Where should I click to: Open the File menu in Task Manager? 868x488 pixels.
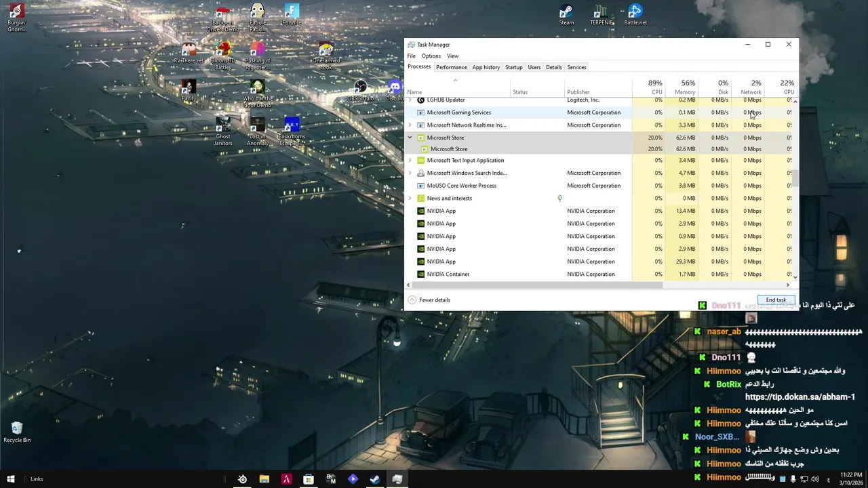point(411,56)
